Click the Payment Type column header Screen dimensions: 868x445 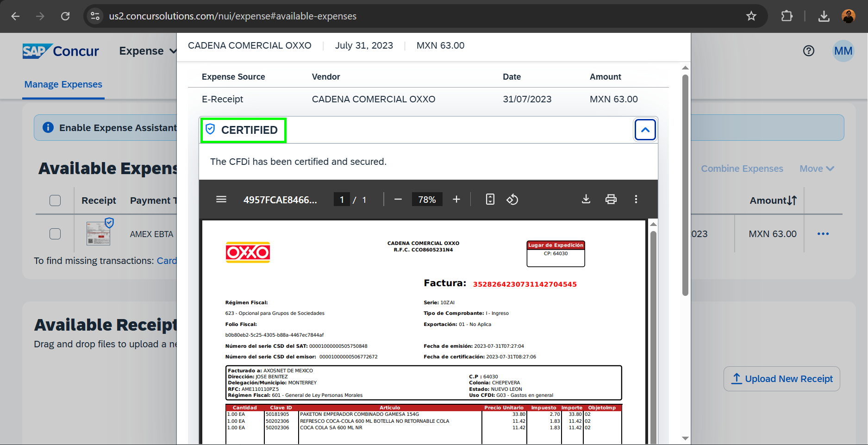click(153, 201)
